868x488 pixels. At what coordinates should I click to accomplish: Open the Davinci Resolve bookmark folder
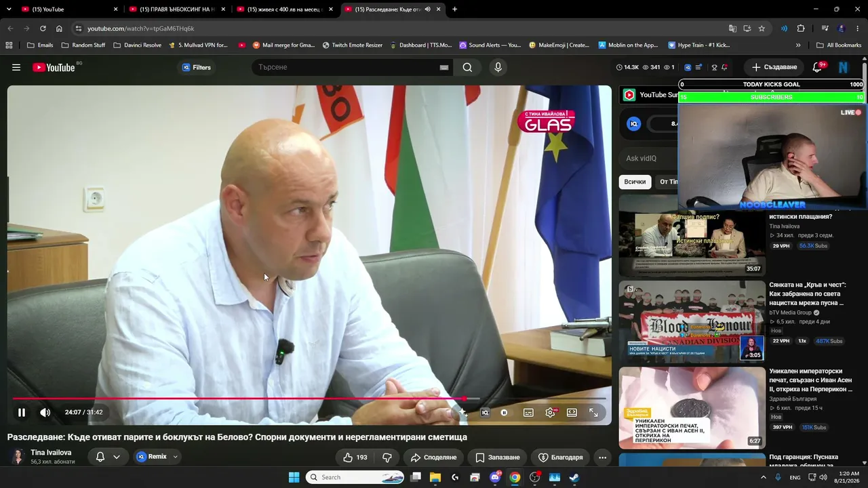138,45
